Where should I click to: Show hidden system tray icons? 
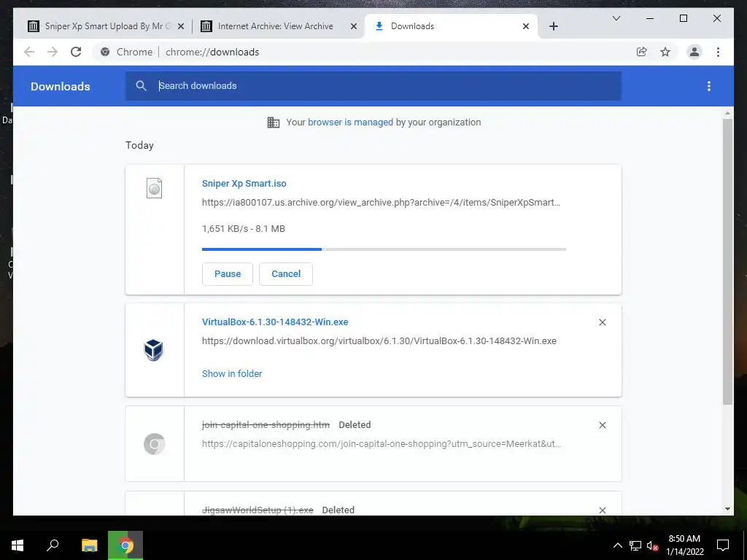point(617,545)
